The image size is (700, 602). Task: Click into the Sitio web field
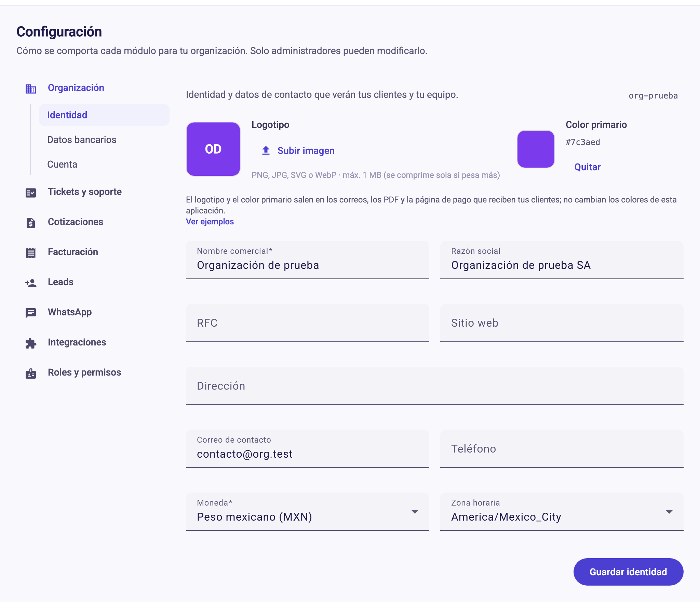coord(562,323)
